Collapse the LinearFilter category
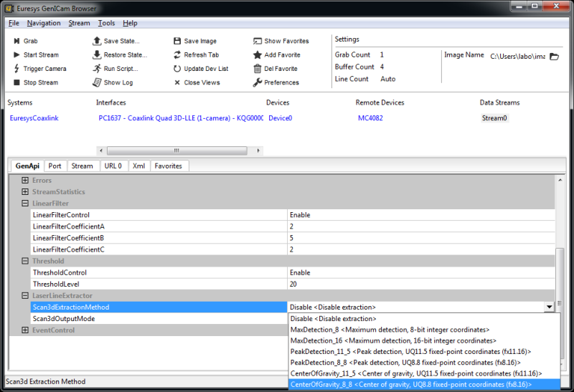The image size is (574, 392). click(25, 204)
